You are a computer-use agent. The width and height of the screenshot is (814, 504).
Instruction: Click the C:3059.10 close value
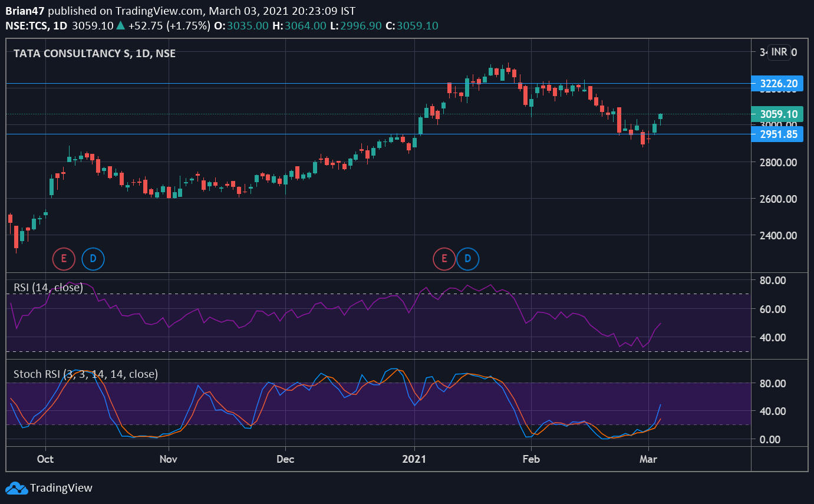412,26
